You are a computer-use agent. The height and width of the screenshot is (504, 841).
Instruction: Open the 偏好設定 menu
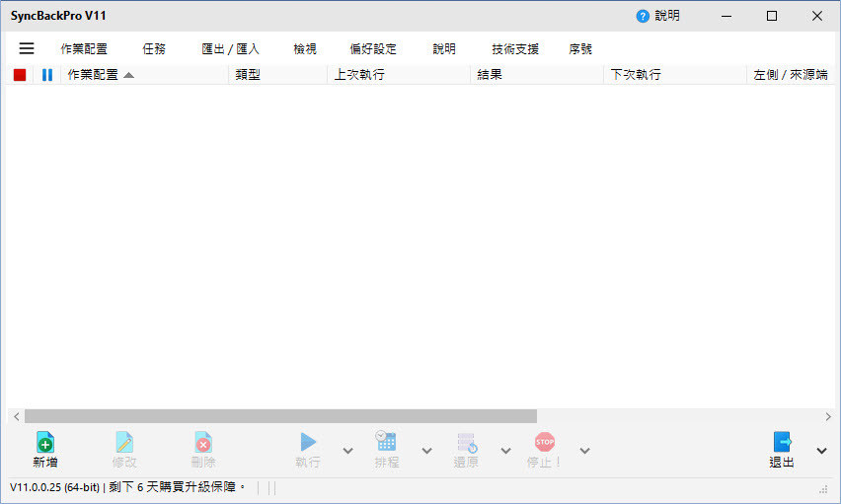click(x=372, y=48)
